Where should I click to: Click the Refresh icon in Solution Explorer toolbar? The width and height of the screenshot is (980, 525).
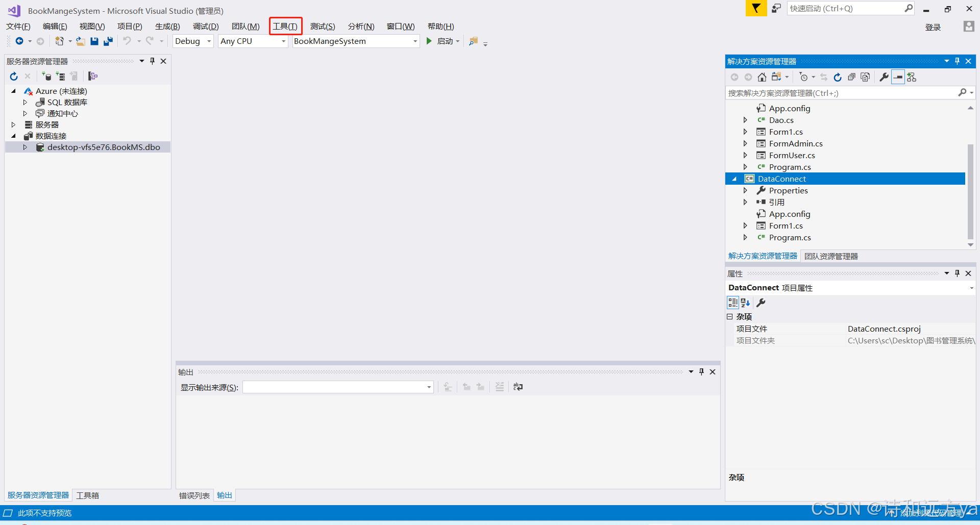coord(838,77)
